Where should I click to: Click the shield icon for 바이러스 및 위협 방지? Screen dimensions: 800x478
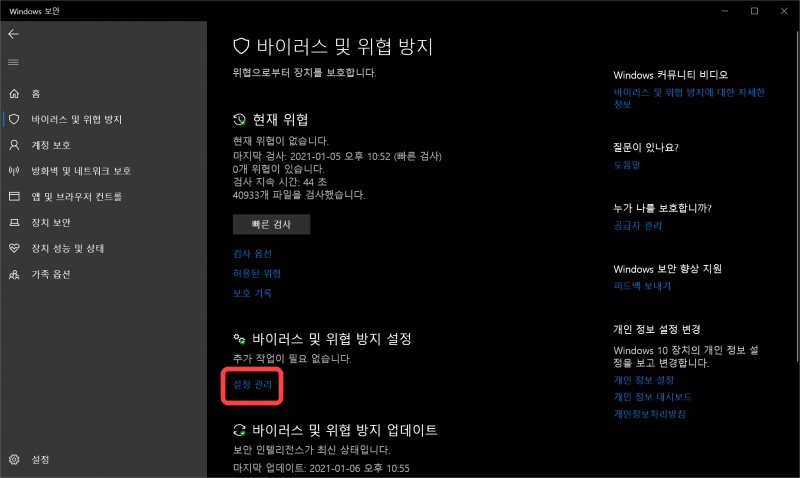coord(14,119)
